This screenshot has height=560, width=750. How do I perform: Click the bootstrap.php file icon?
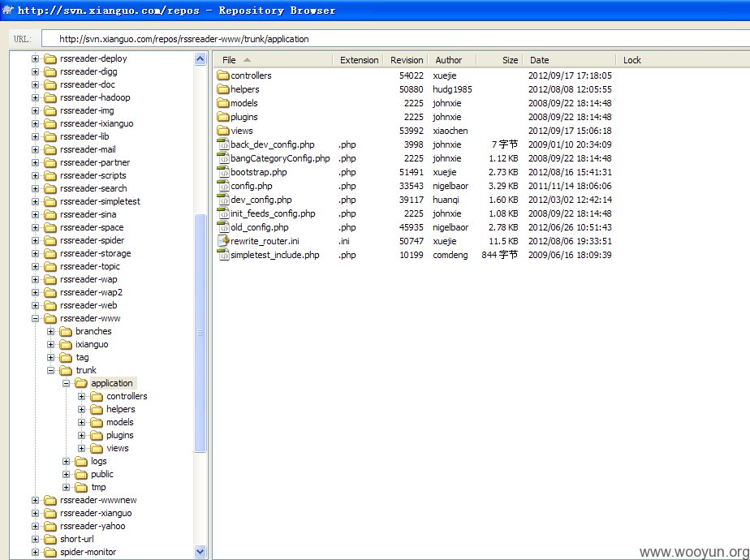[223, 172]
